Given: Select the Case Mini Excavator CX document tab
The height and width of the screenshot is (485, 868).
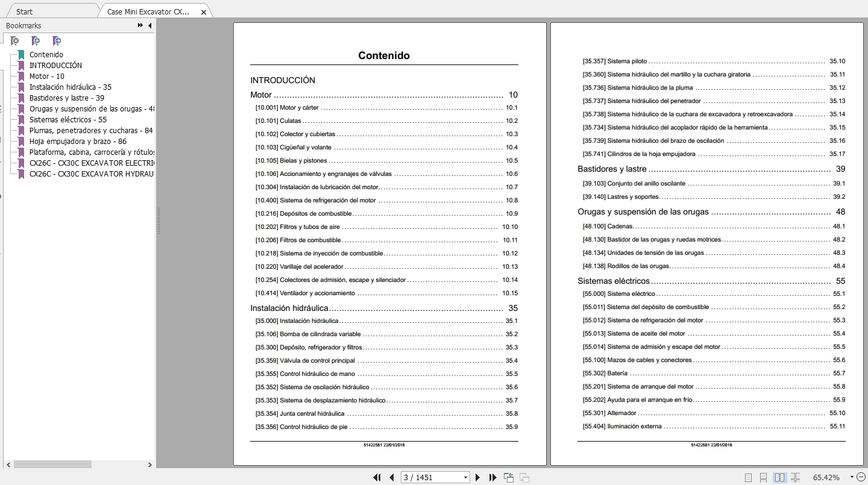Looking at the screenshot, I should click(x=148, y=11).
